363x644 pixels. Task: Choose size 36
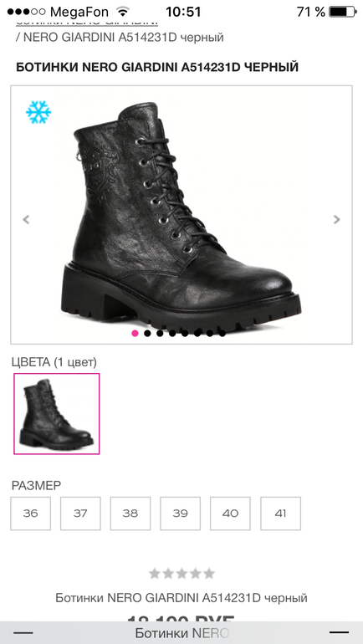pyautogui.click(x=31, y=514)
